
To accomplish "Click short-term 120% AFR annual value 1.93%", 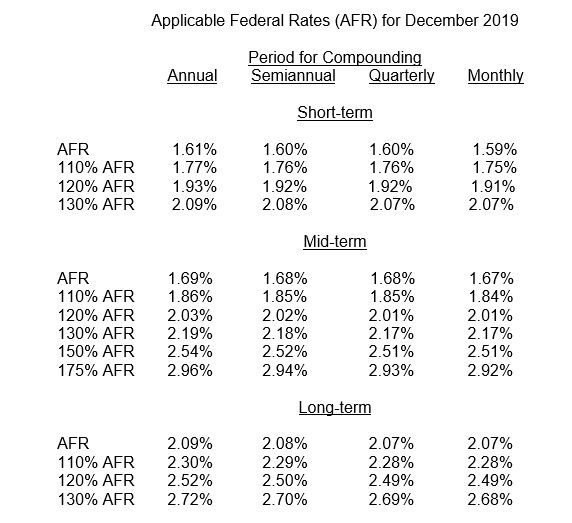I will click(194, 186).
